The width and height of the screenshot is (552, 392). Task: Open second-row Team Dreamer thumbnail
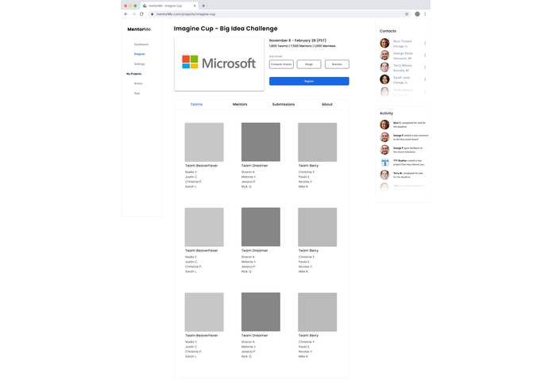(x=261, y=227)
